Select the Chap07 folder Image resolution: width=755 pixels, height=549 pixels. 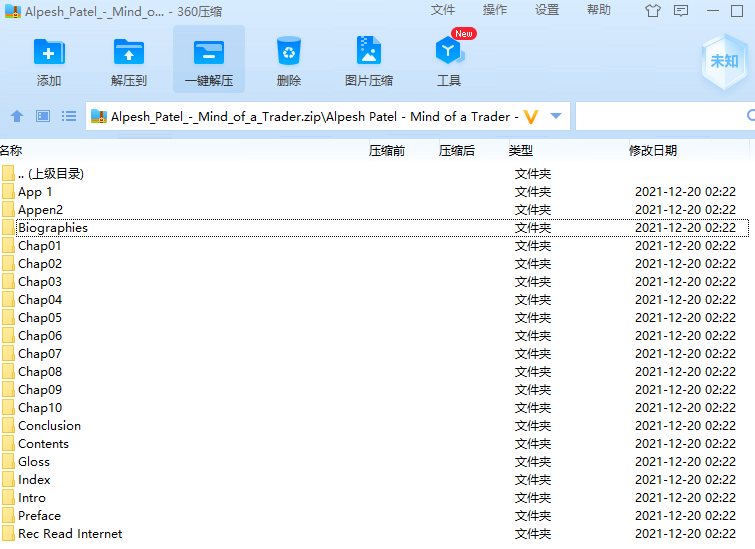[x=375, y=353]
